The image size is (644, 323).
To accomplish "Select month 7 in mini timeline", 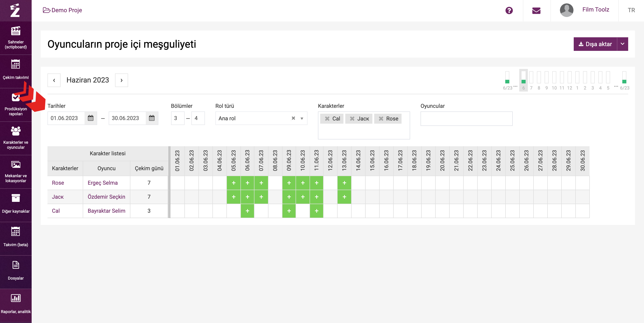I will click(x=531, y=80).
